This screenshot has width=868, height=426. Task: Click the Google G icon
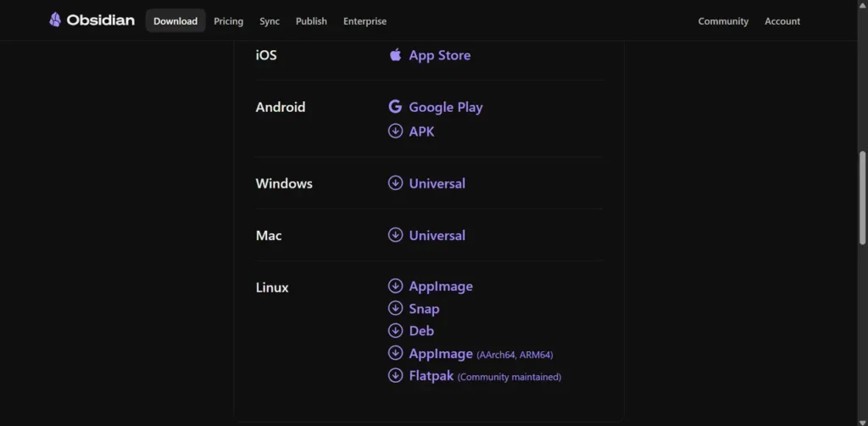395,106
